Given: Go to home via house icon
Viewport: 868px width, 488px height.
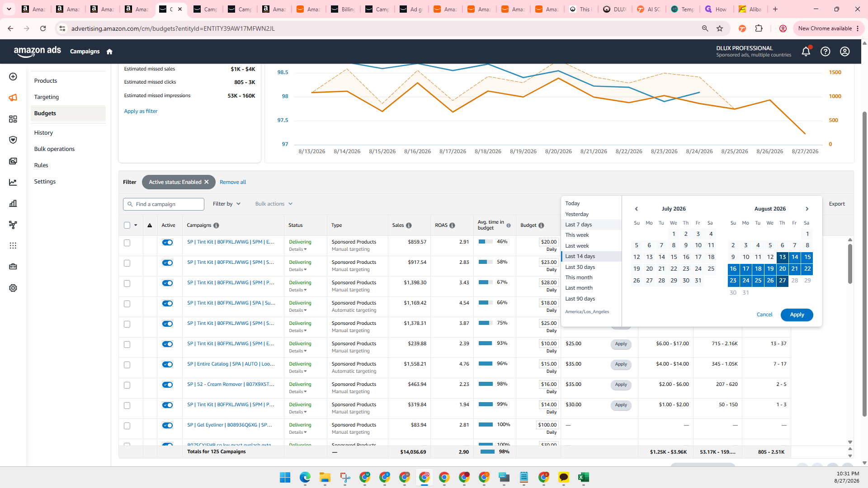Looking at the screenshot, I should (x=109, y=52).
